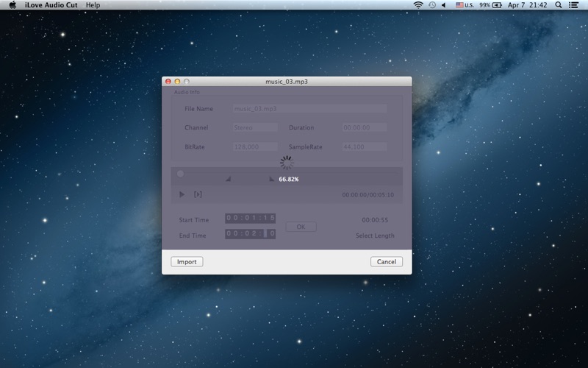Open the Apple menu

(x=12, y=5)
